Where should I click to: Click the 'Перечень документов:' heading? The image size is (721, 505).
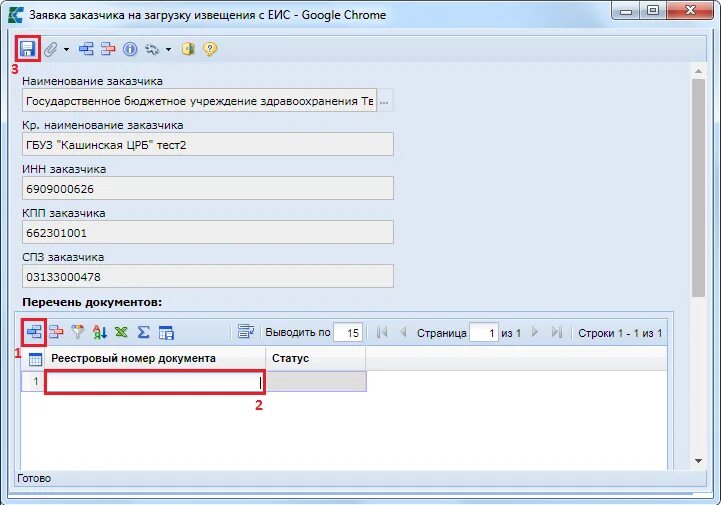point(92,302)
